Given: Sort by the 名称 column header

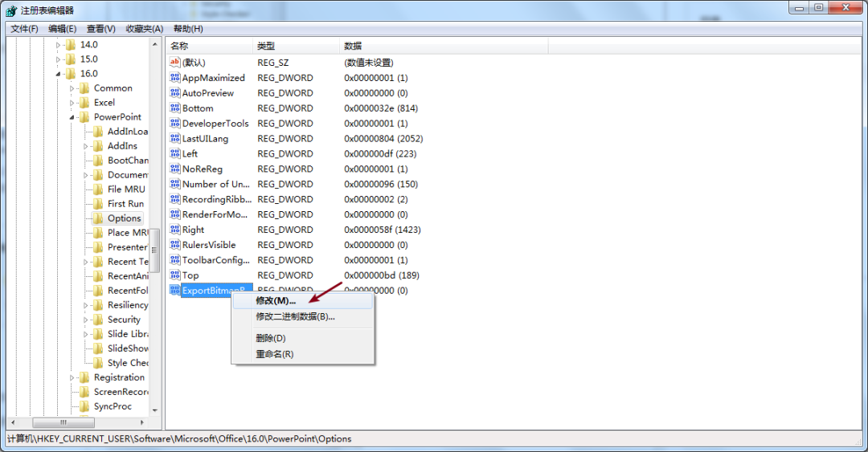Looking at the screenshot, I should coord(209,46).
